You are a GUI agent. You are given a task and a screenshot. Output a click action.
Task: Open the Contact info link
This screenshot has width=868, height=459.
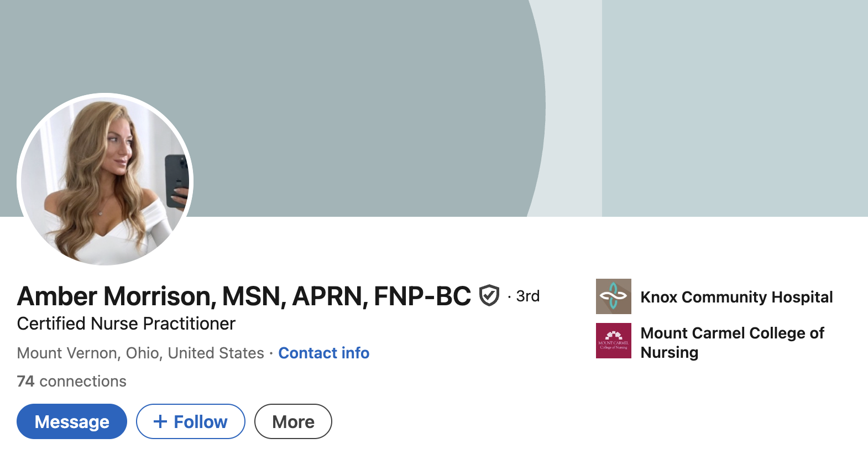pos(323,353)
